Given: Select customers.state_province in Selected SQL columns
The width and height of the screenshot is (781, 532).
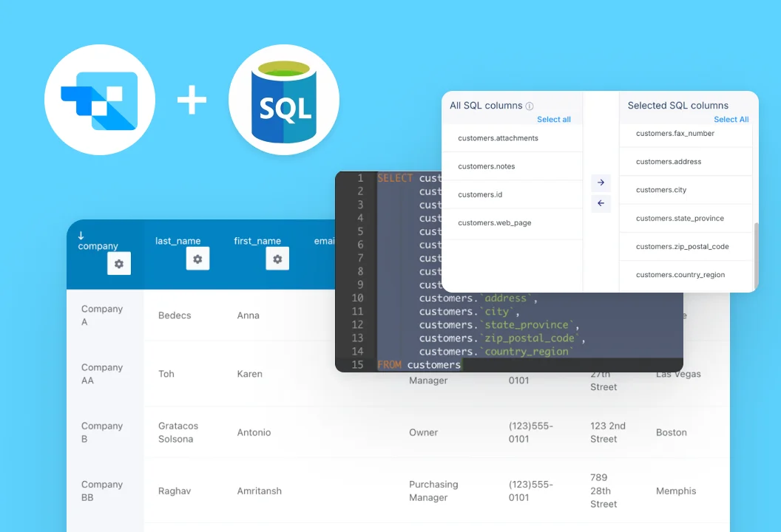Looking at the screenshot, I should click(686, 219).
